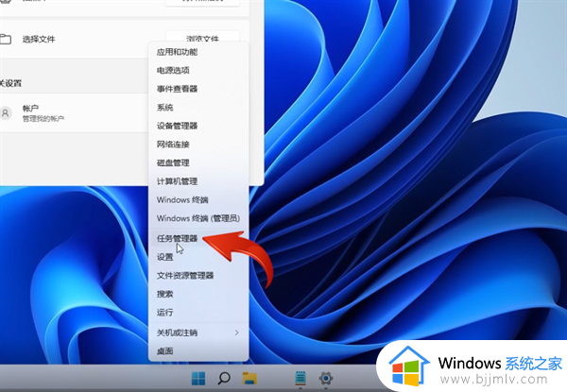The image size is (567, 392).
Task: Choose 搜索 from the context menu
Action: [198, 294]
